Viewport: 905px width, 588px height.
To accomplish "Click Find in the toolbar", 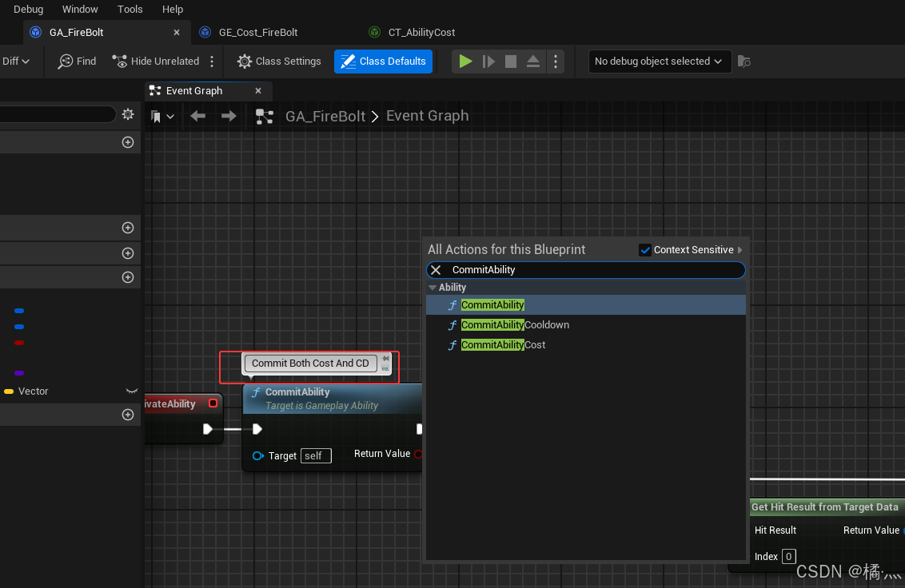I will coord(78,62).
